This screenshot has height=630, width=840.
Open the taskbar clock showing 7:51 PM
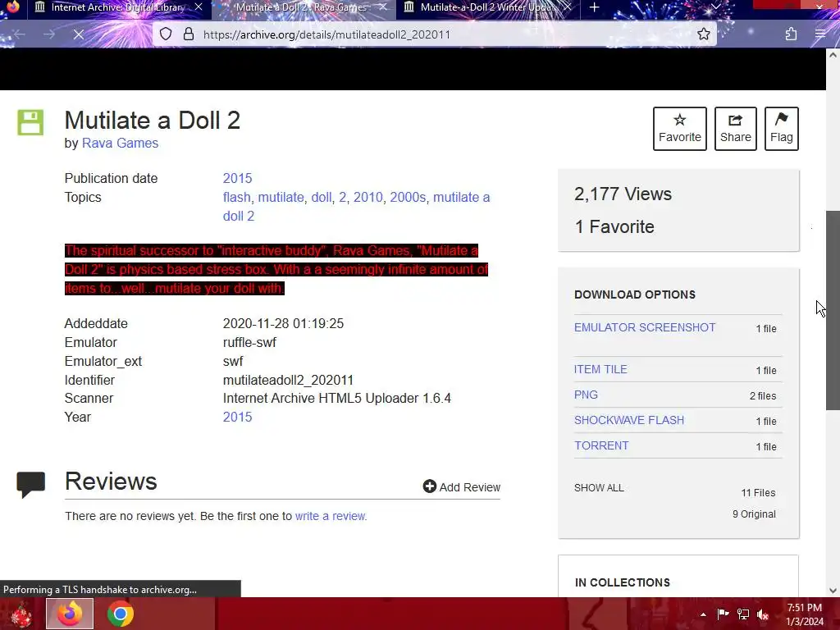[805, 614]
